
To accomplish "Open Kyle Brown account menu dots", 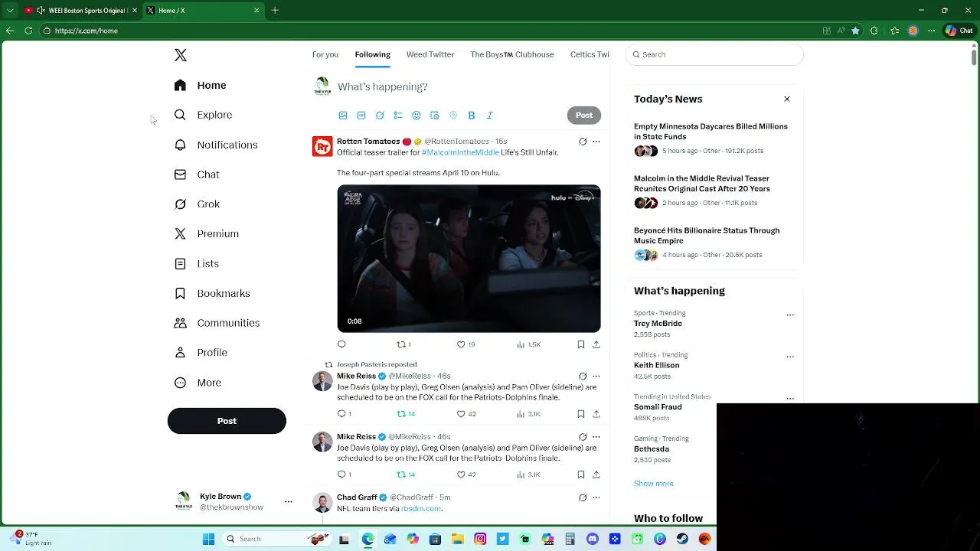I will point(289,502).
